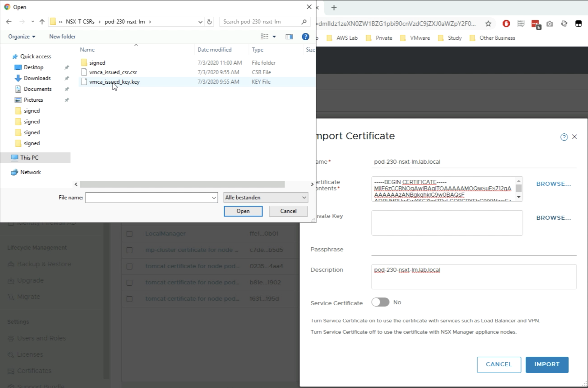Viewport: 588px width, 388px height.
Task: Select the vmca_issued_key.key file
Action: coord(114,82)
